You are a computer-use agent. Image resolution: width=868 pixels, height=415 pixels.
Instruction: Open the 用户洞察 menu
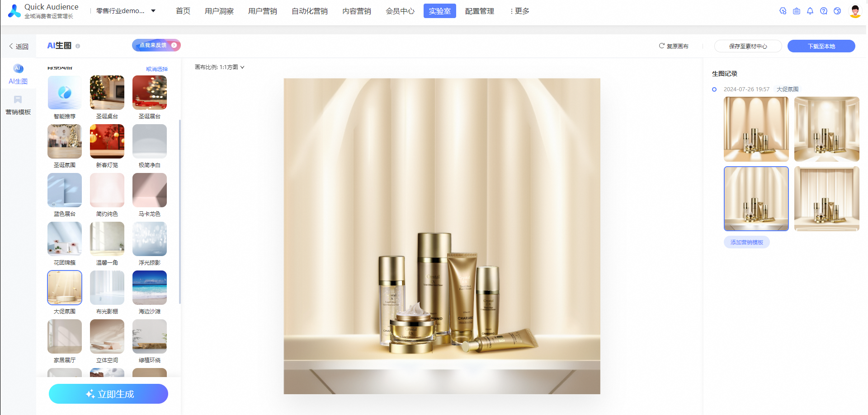coord(219,11)
